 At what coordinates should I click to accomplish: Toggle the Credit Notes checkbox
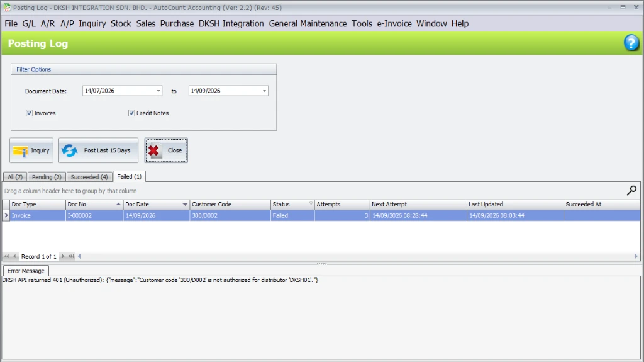(131, 113)
